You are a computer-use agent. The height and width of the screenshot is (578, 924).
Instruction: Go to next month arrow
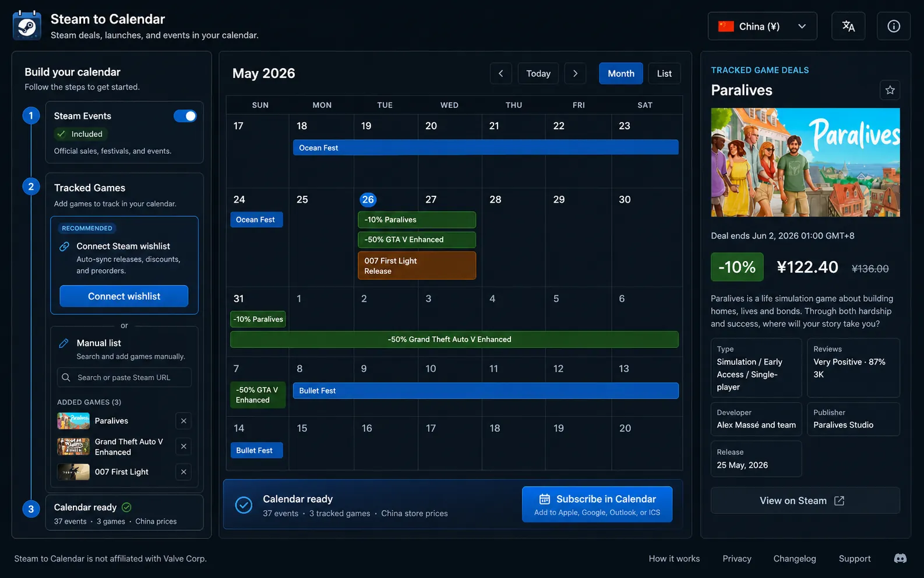point(575,73)
